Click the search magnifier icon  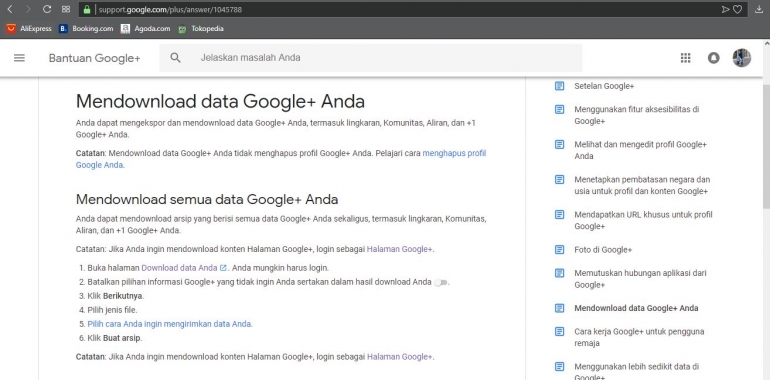pyautogui.click(x=175, y=57)
